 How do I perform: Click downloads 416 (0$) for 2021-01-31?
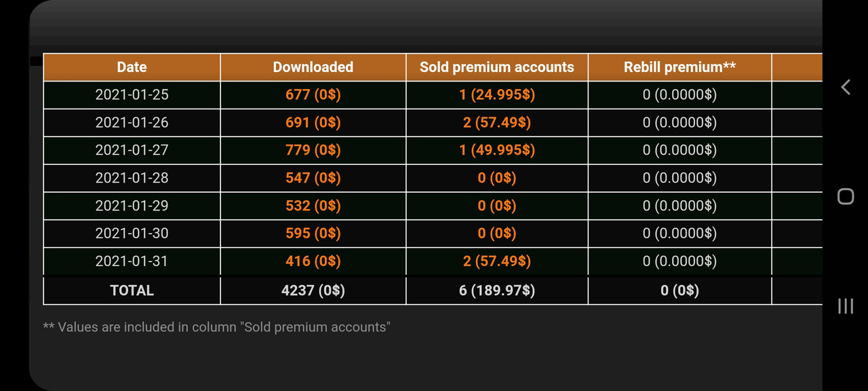[313, 261]
